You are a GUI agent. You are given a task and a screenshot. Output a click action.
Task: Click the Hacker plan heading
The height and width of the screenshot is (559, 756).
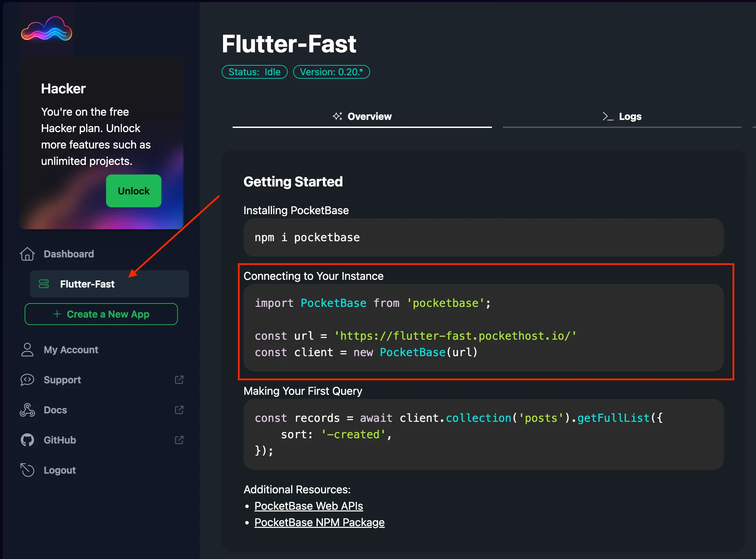pyautogui.click(x=63, y=89)
